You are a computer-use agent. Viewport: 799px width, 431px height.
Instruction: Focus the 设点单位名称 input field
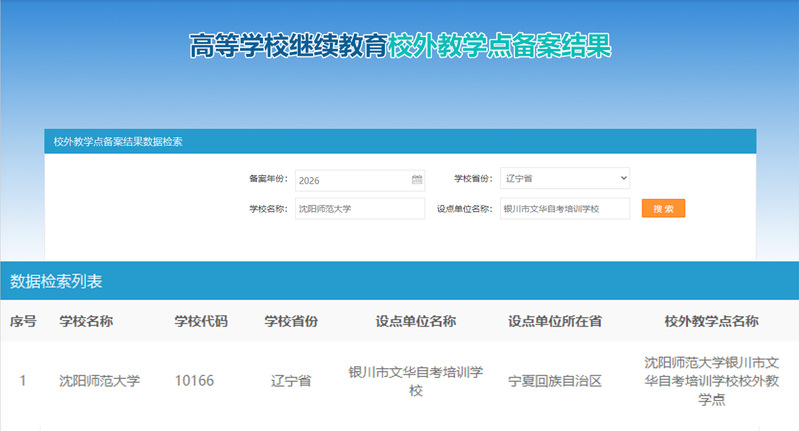(x=565, y=209)
